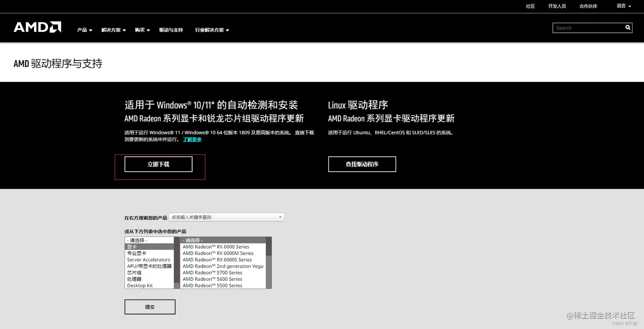Open the 产品 menu
This screenshot has width=644, height=329.
85,30
